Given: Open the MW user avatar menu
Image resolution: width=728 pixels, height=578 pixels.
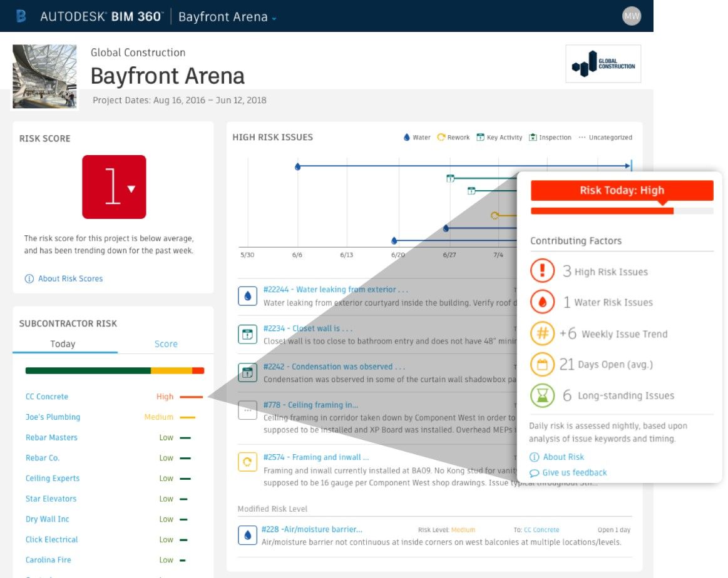Looking at the screenshot, I should coord(632,16).
